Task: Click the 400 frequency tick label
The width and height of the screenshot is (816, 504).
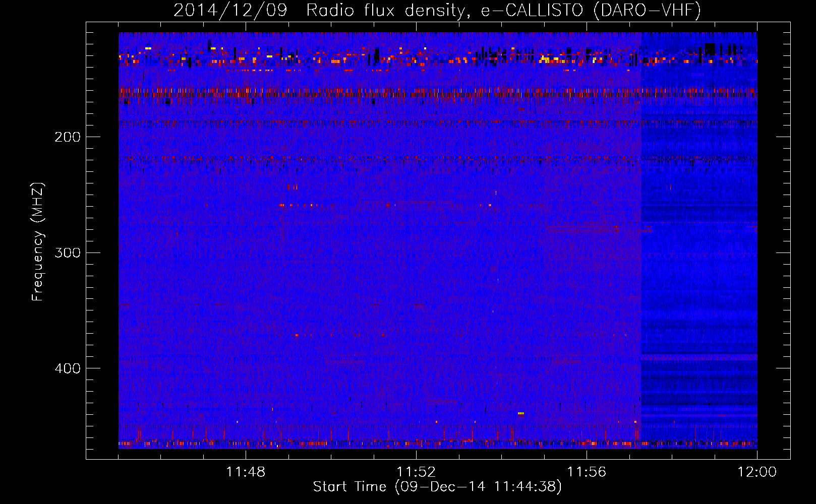Action: pos(68,368)
